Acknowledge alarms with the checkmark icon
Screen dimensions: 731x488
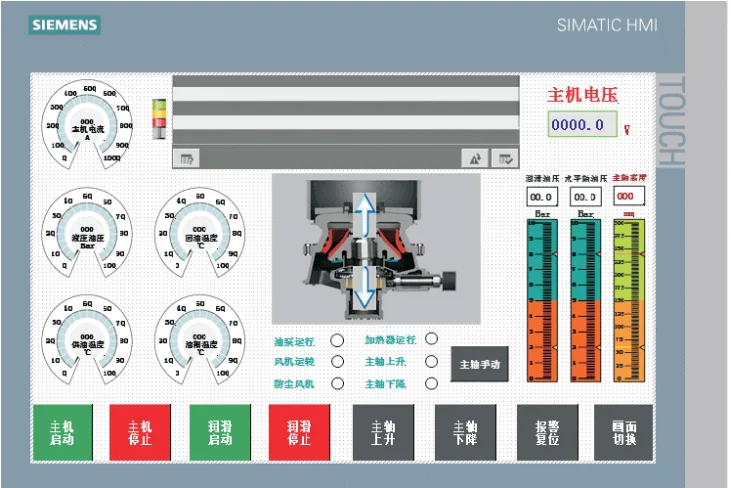(505, 158)
